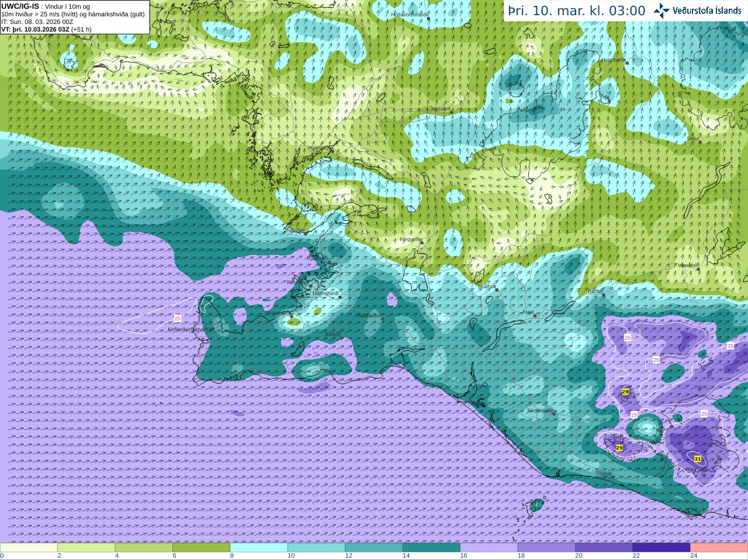Click the Veðurstofa Íslands logo
Screen dimensions: 748x560
(x=697, y=11)
